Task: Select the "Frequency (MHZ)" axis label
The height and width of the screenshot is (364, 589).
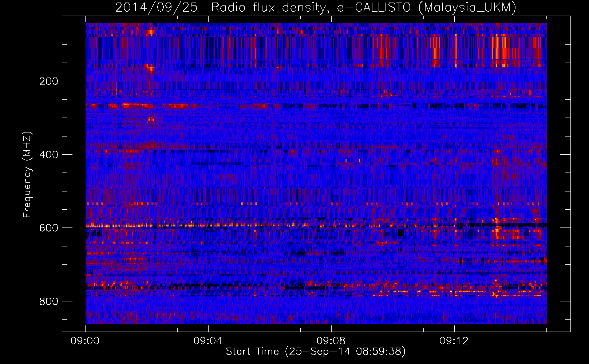Action: [x=27, y=174]
